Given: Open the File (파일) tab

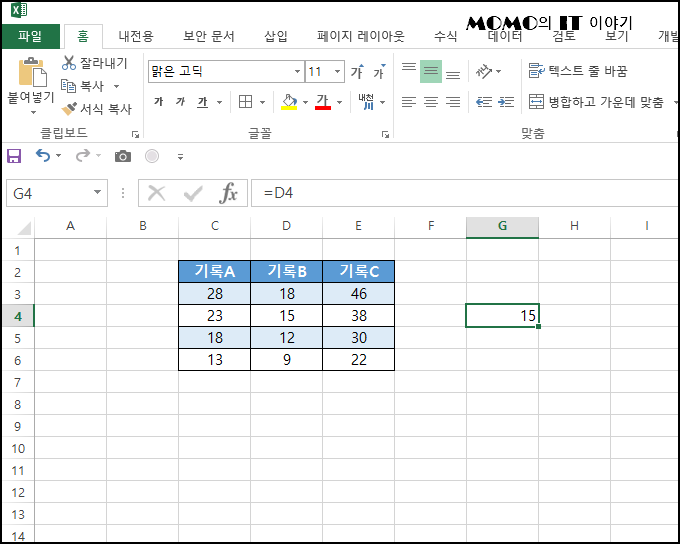Looking at the screenshot, I should (x=30, y=36).
